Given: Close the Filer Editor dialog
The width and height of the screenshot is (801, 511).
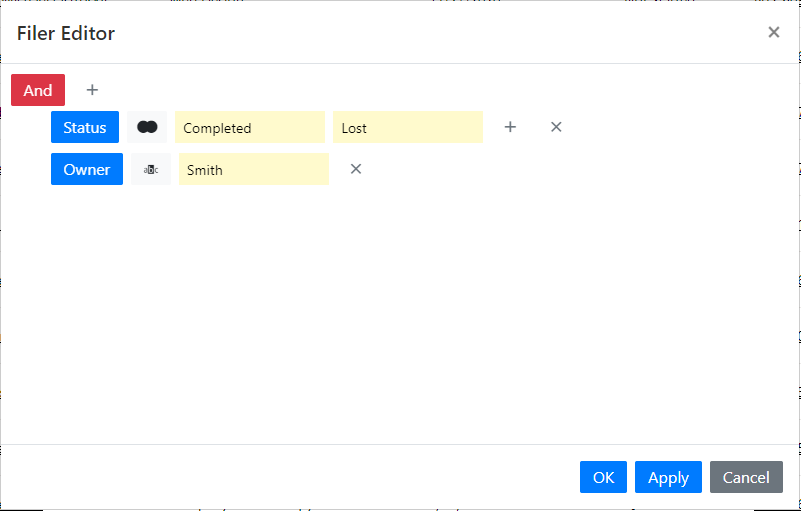Looking at the screenshot, I should (x=773, y=32).
